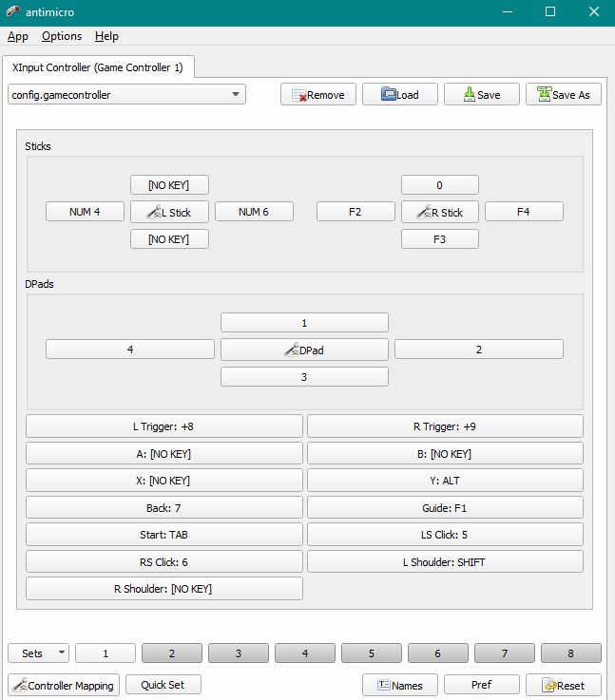Open the App menu
The height and width of the screenshot is (700, 615).
[18, 36]
